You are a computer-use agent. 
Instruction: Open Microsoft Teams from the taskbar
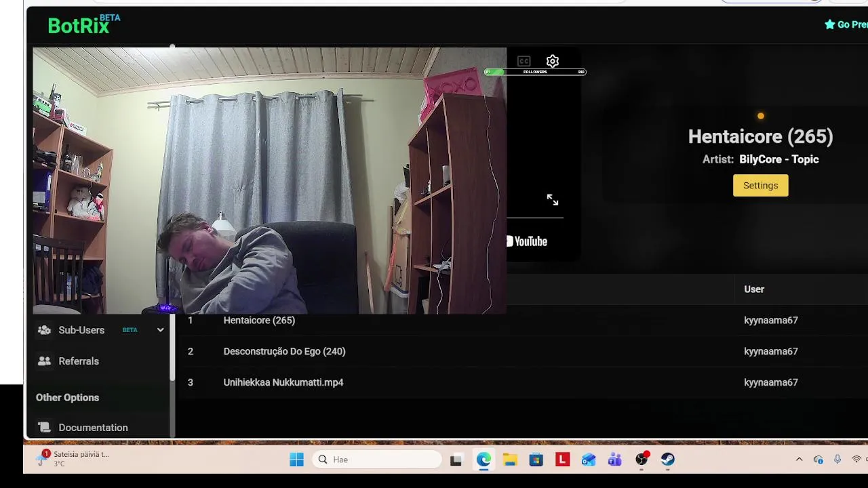[615, 460]
